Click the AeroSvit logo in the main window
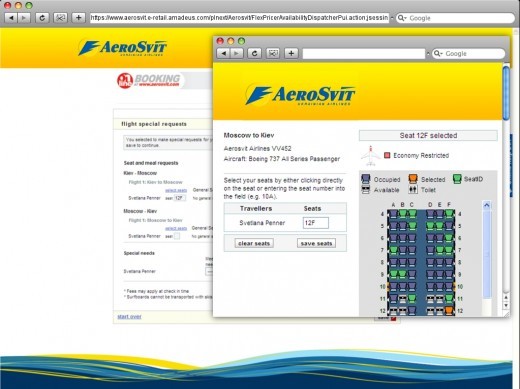This screenshot has width=520, height=389. (122, 48)
